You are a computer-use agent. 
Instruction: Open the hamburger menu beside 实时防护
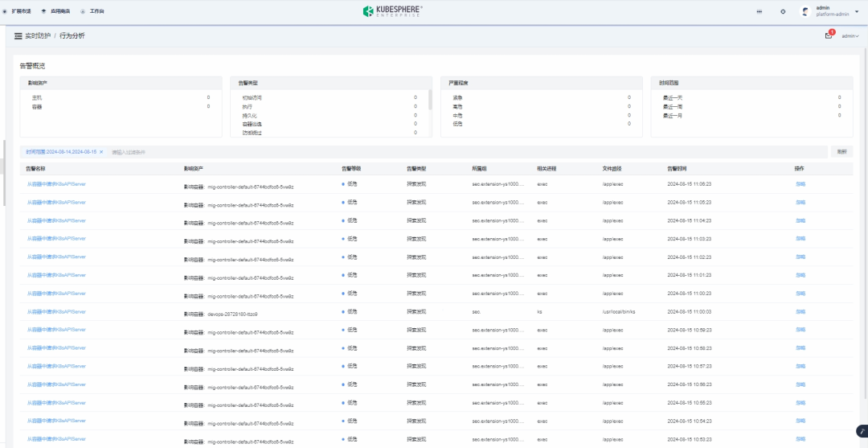point(18,36)
